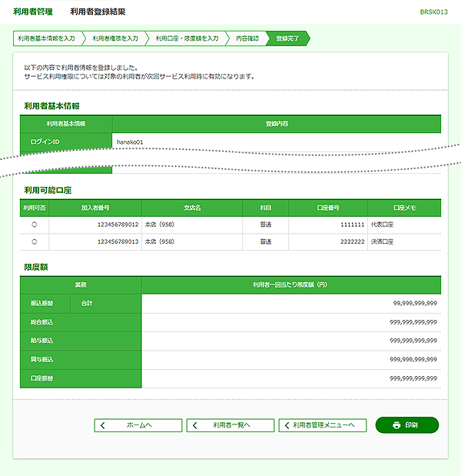Screen dimensions: 461x476
Task: Click the printer icon in 印刷 button
Action: (x=396, y=425)
